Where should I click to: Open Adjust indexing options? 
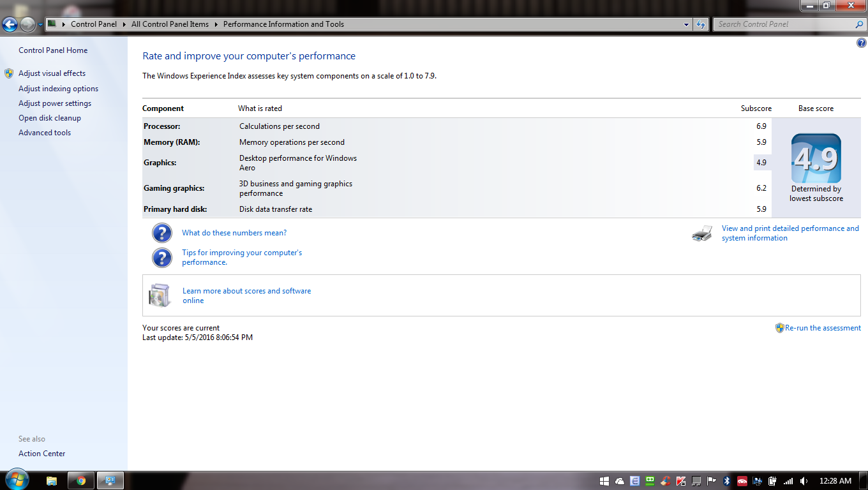tap(58, 89)
